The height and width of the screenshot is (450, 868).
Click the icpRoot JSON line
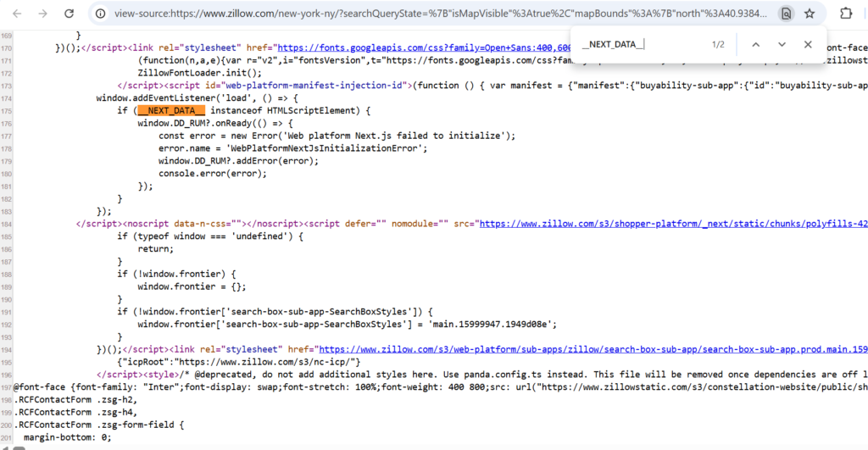(238, 362)
